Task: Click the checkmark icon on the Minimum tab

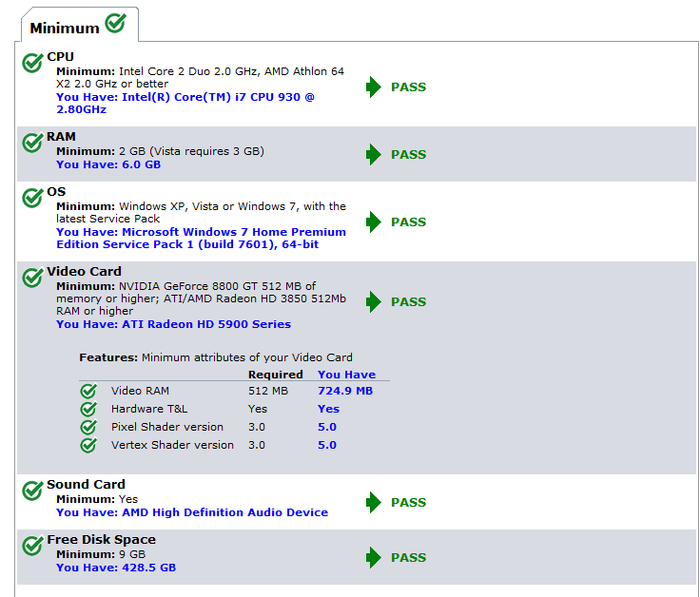Action: (x=116, y=23)
